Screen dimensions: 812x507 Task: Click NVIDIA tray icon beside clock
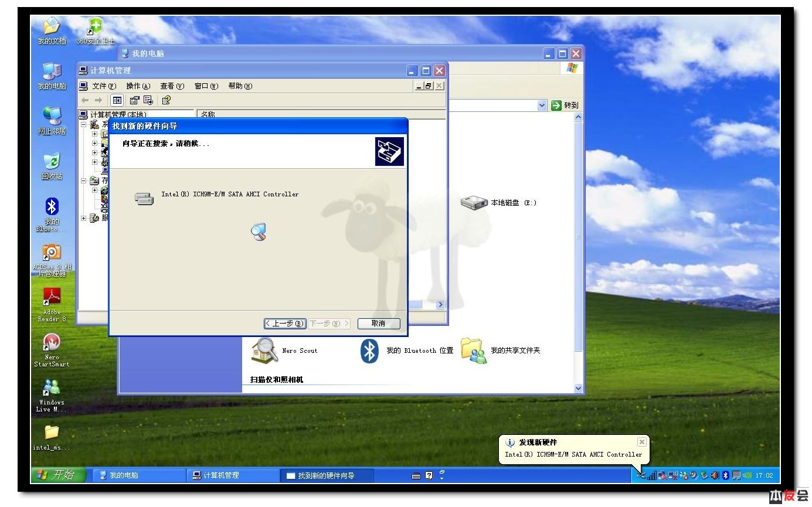coord(746,475)
